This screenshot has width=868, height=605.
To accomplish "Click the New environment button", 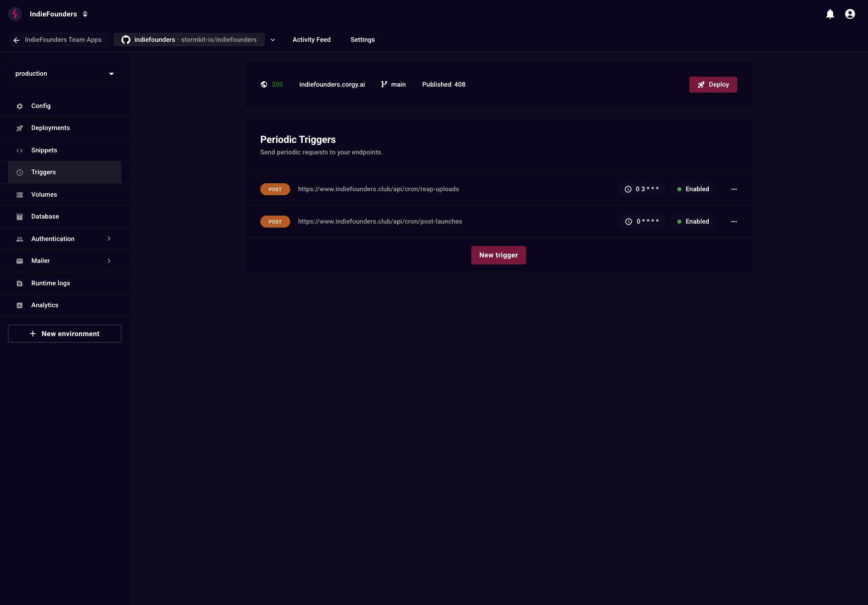I will click(x=65, y=334).
